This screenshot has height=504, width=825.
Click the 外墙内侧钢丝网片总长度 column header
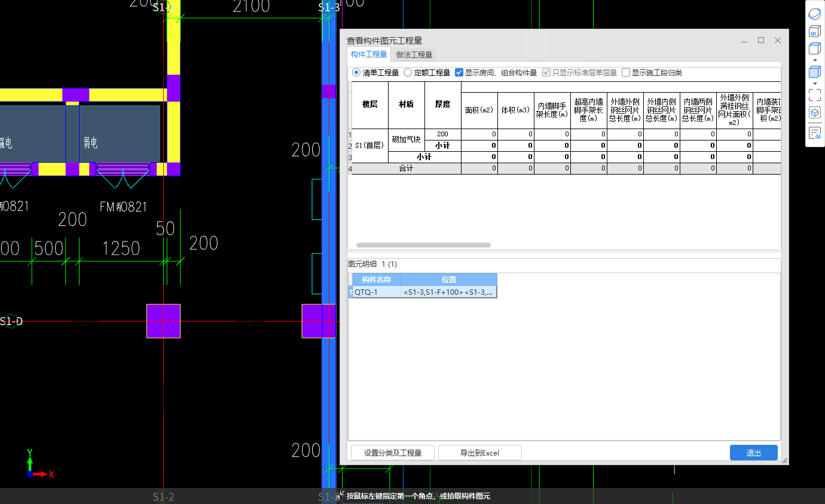pyautogui.click(x=662, y=110)
